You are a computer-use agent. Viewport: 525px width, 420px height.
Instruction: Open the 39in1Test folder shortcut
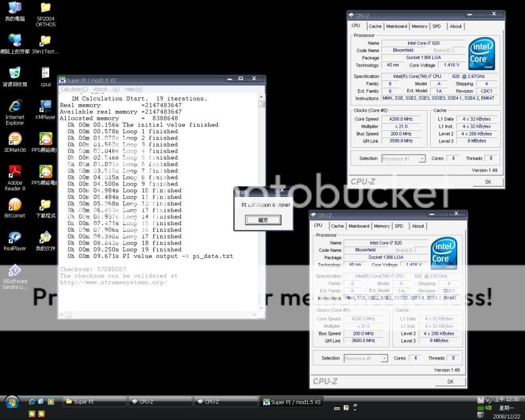pos(46,41)
